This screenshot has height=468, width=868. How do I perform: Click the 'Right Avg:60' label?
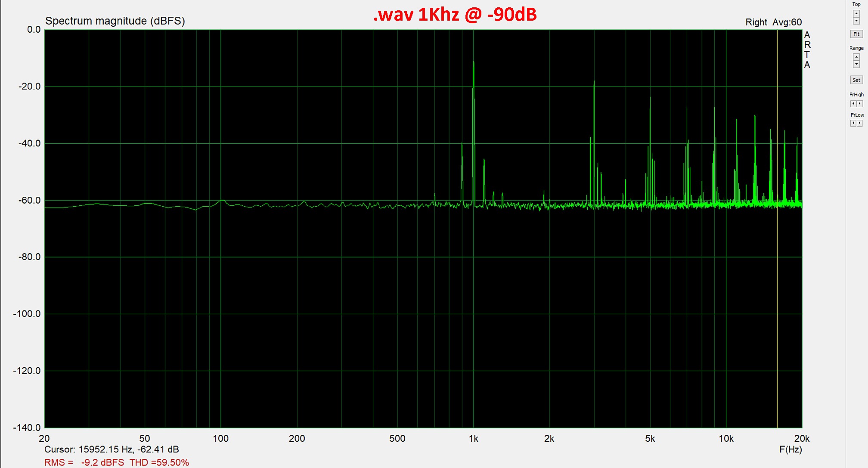773,22
